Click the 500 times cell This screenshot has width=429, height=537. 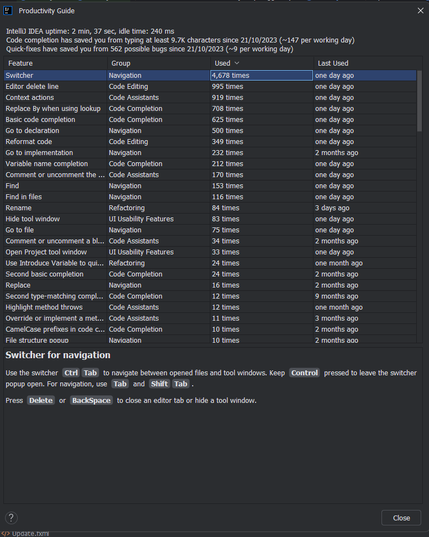[261, 130]
